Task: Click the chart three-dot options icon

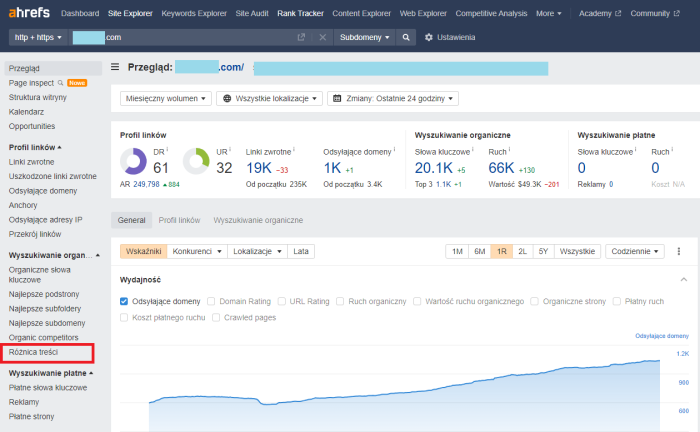Action: [679, 251]
